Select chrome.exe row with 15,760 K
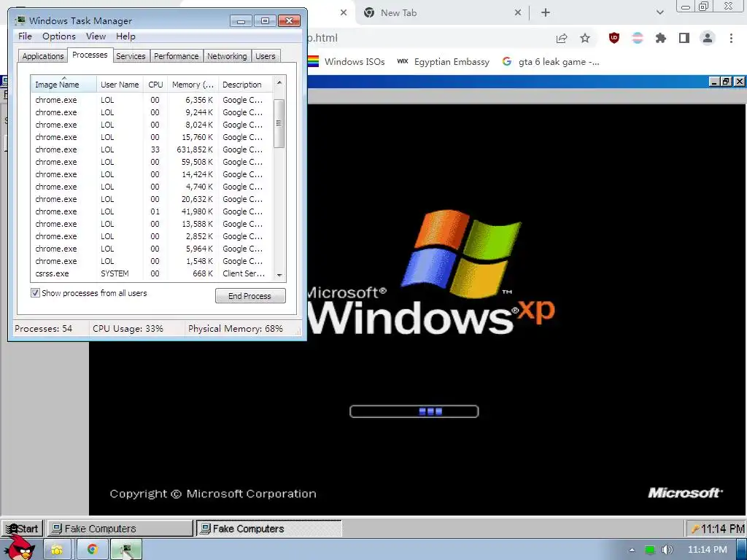The image size is (747, 560). pyautogui.click(x=152, y=137)
